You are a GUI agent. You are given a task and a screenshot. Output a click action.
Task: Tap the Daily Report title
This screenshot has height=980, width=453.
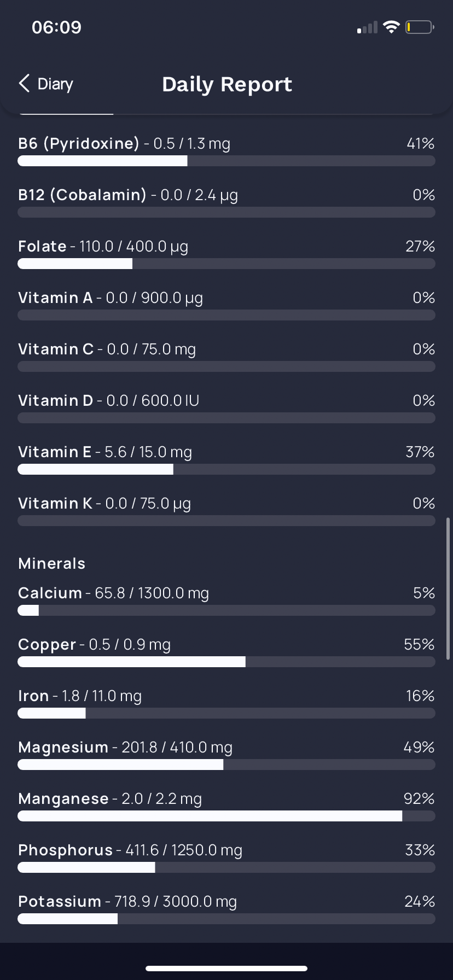tap(226, 84)
